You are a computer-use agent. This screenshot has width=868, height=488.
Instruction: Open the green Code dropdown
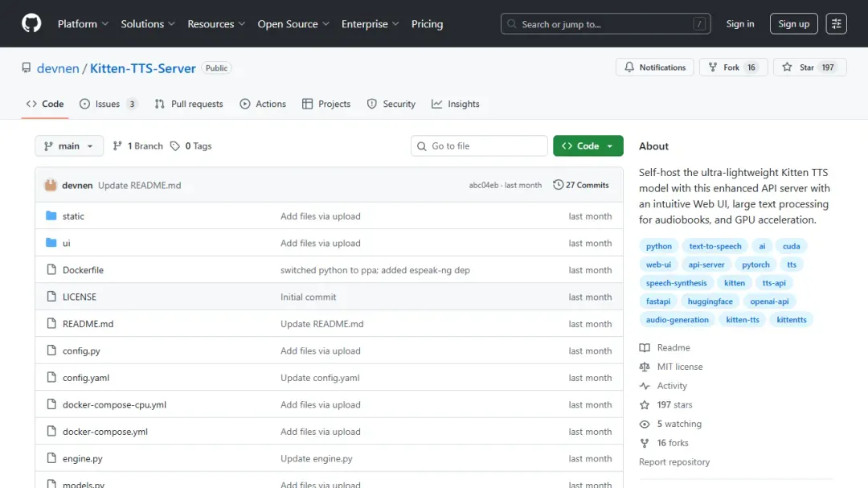588,146
